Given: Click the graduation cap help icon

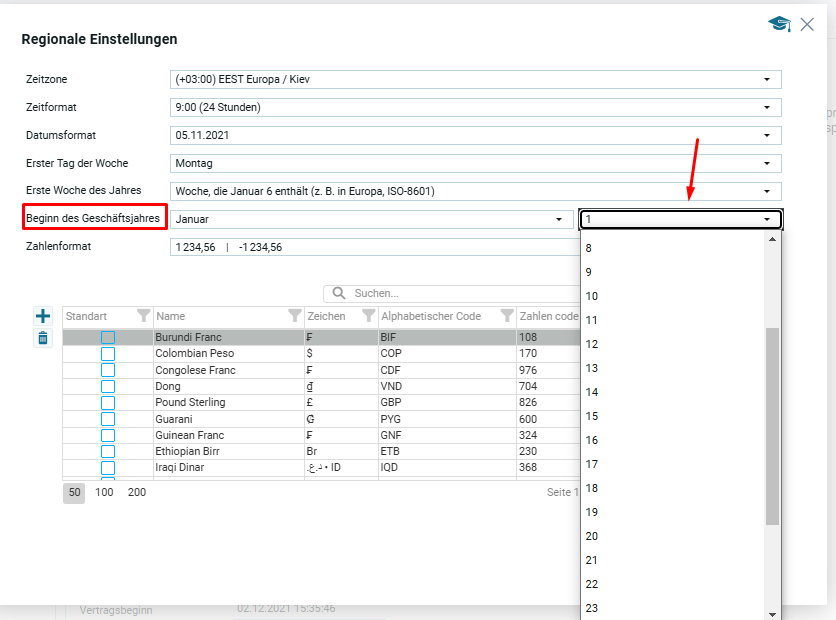Looking at the screenshot, I should (779, 24).
